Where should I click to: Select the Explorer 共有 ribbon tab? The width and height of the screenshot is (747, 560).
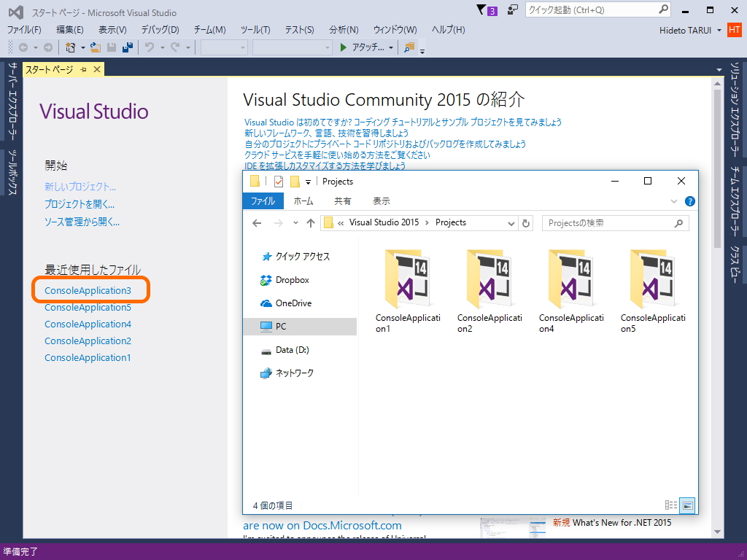click(x=342, y=201)
